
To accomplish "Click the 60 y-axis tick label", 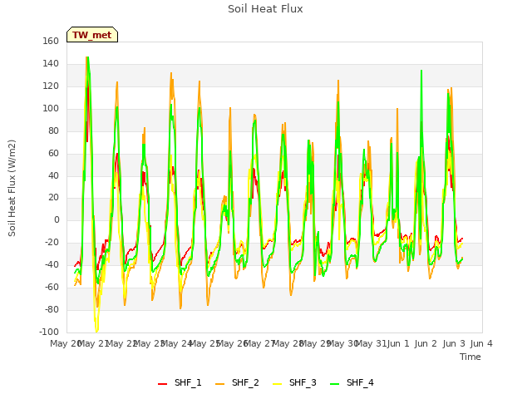I will [53, 153].
